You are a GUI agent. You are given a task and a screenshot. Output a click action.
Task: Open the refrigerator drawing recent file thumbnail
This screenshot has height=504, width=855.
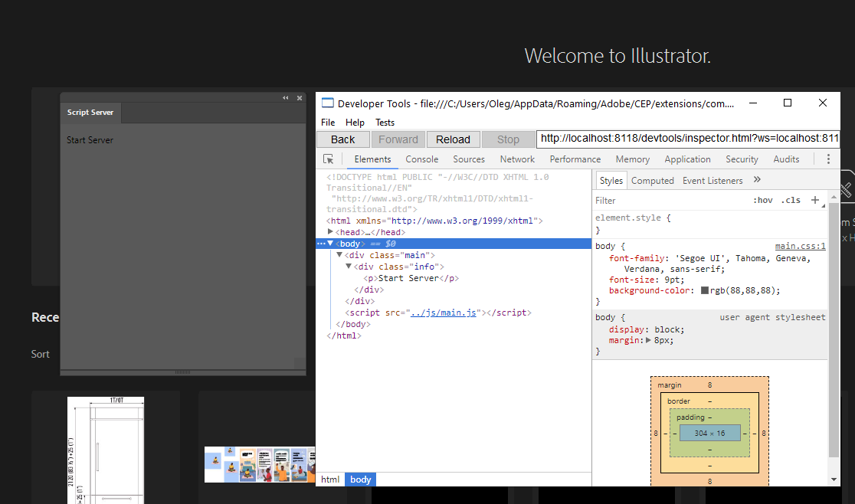(106, 450)
